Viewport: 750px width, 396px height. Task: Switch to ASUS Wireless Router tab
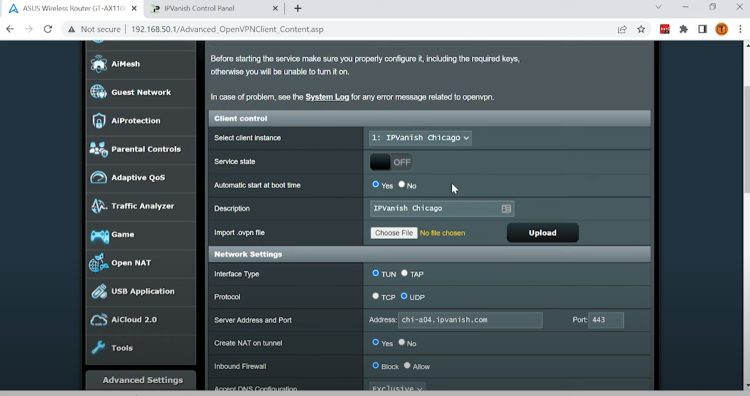click(x=74, y=8)
